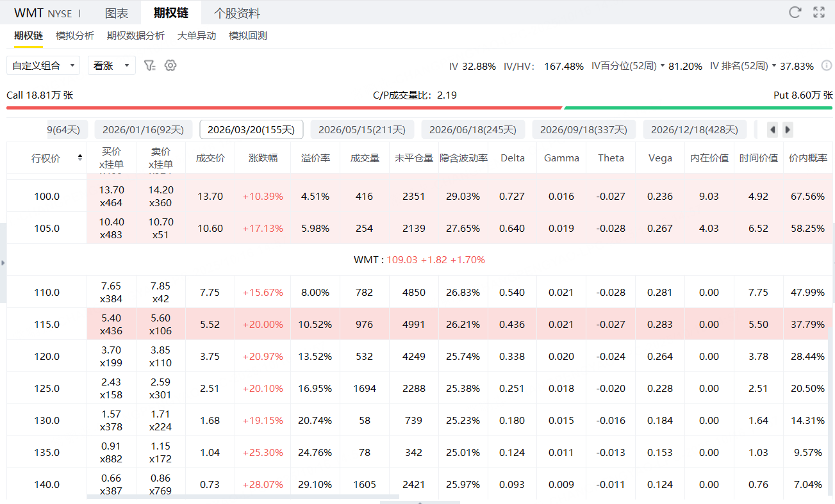
Task: Click the Theta column header
Action: tap(611, 158)
